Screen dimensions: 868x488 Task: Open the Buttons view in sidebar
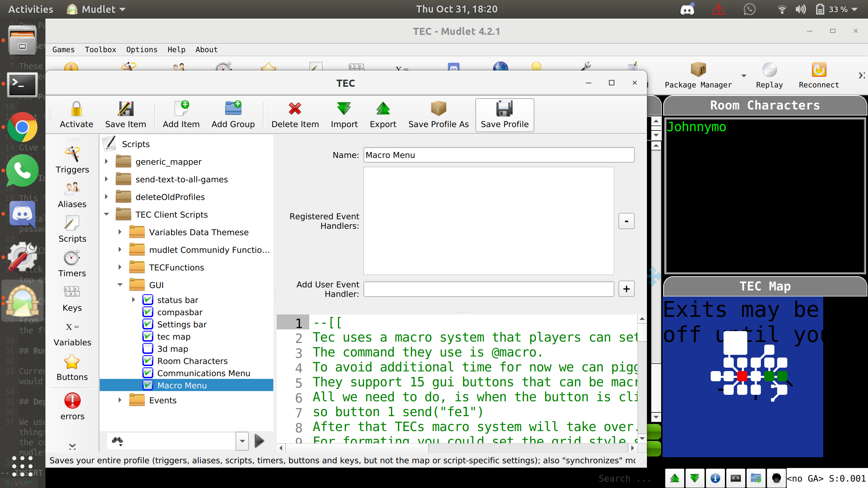pos(72,368)
